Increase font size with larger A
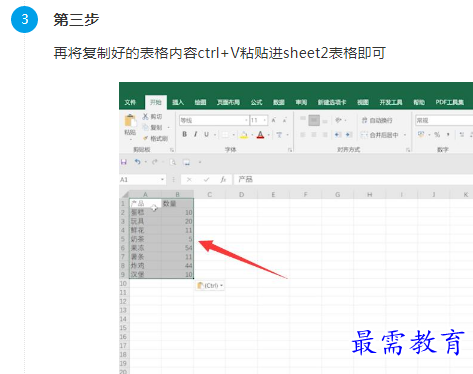 tap(274, 120)
